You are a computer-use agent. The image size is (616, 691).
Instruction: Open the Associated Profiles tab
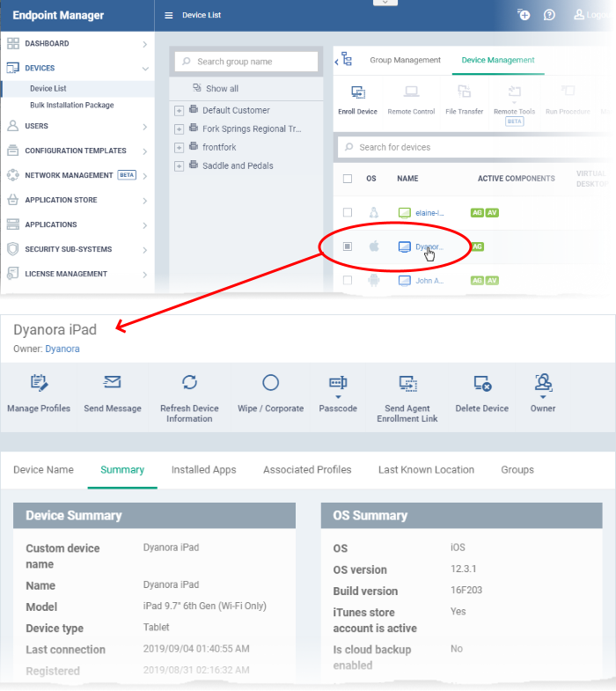point(307,470)
